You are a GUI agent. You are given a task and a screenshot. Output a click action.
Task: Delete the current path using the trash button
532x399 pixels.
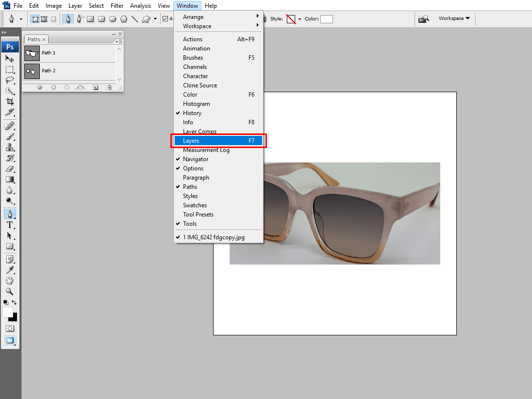(x=109, y=87)
